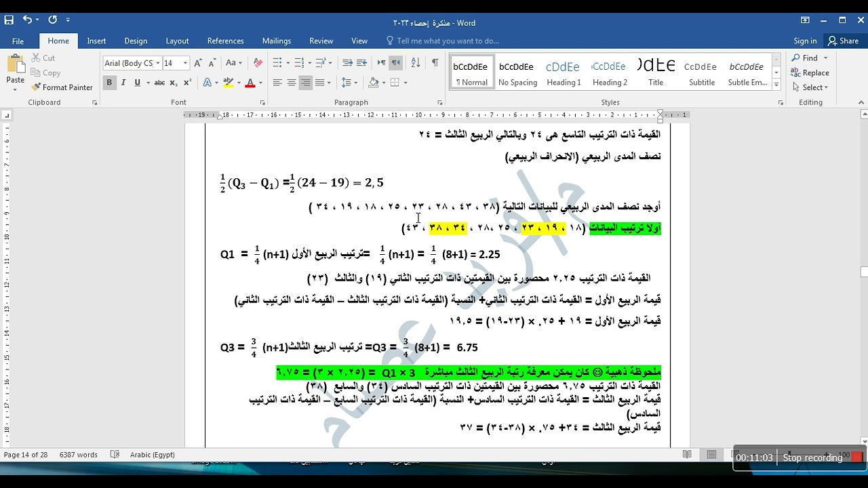Toggle Underline formatting

pos(137,83)
